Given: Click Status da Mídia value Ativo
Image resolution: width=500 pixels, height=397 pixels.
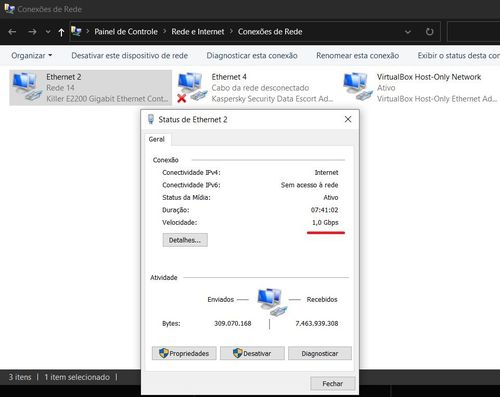Looking at the screenshot, I should [331, 197].
